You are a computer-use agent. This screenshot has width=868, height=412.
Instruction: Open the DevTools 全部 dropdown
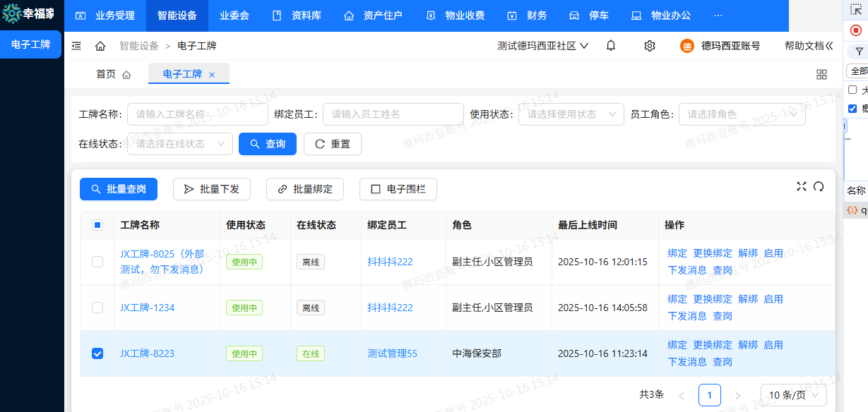click(857, 71)
